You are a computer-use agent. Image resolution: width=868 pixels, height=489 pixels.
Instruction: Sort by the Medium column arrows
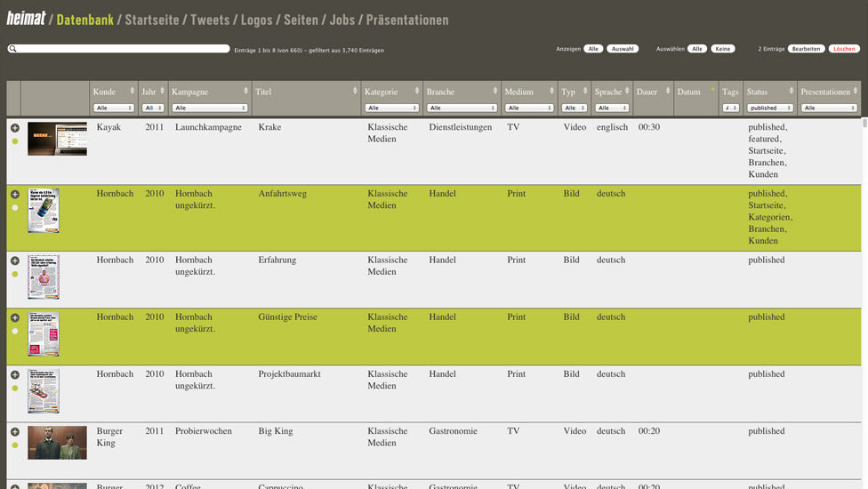click(551, 91)
